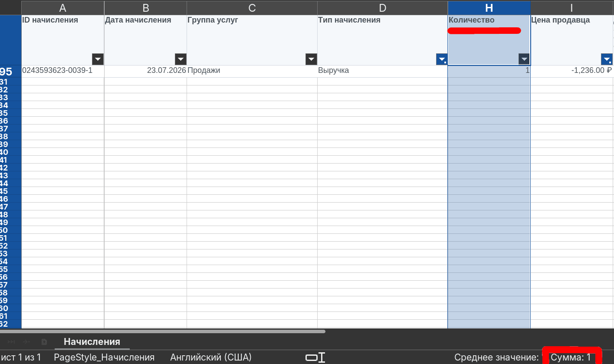The height and width of the screenshot is (364, 614).
Task: Click the Лист 1 из 1 status entry
Action: tap(21, 357)
